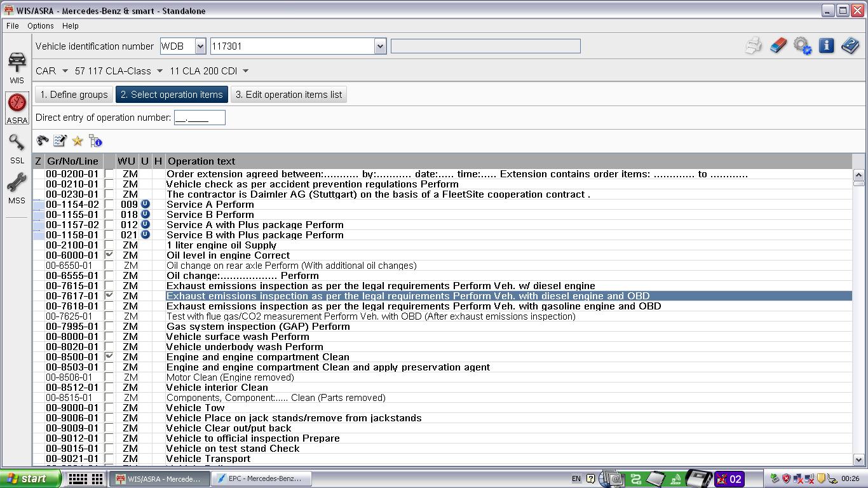Click the printer icon

tap(754, 46)
